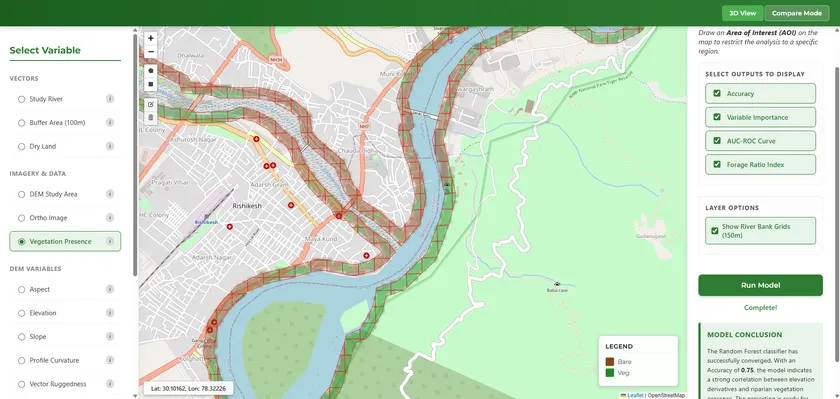Screen dimensions: 840x399
Task: Click the Baba cave marker icon
Action: [557, 284]
